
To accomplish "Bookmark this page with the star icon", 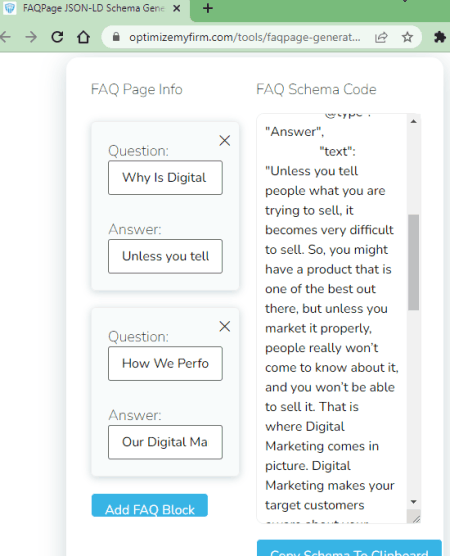I will [x=407, y=37].
